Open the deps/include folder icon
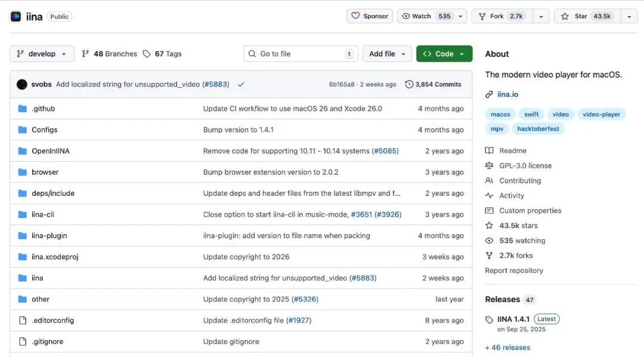644x357 pixels. (x=23, y=193)
